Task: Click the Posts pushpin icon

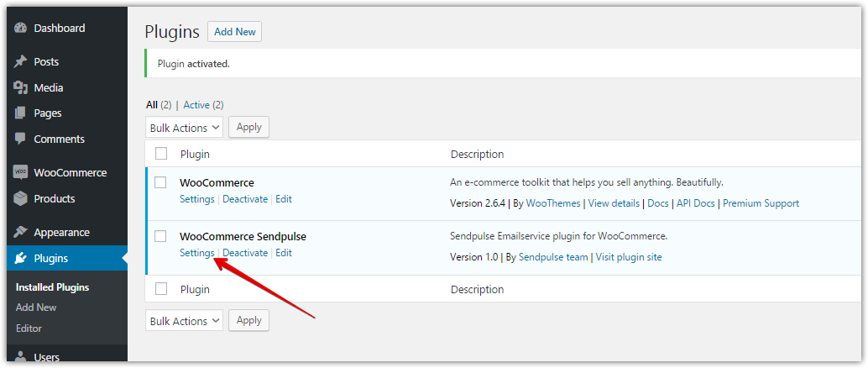Action: tap(21, 62)
